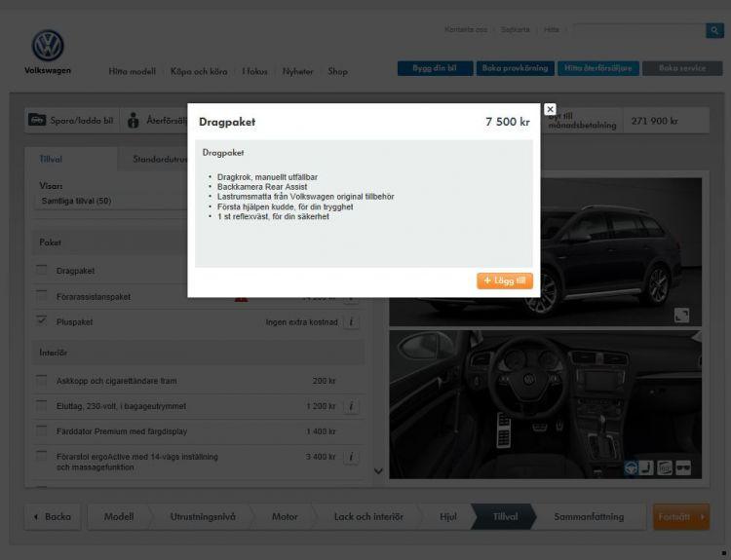This screenshot has width=731, height=560.
Task: Select steering wheel interior view icon
Action: [631, 467]
